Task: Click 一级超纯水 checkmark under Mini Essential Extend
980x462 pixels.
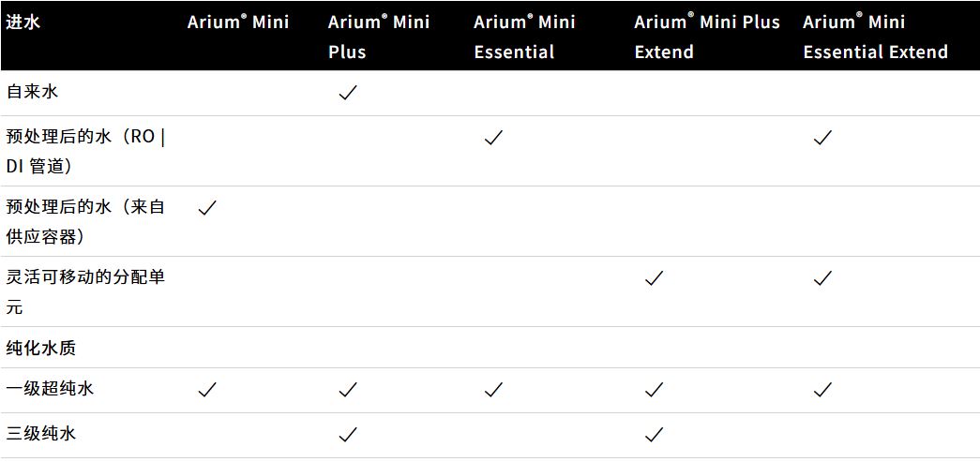Action: pos(822,390)
